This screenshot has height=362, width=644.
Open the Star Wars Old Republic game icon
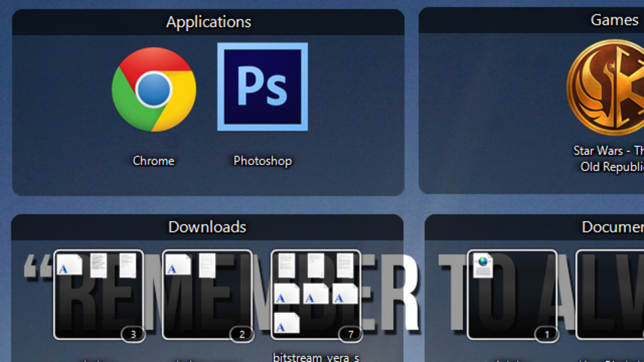pyautogui.click(x=605, y=87)
